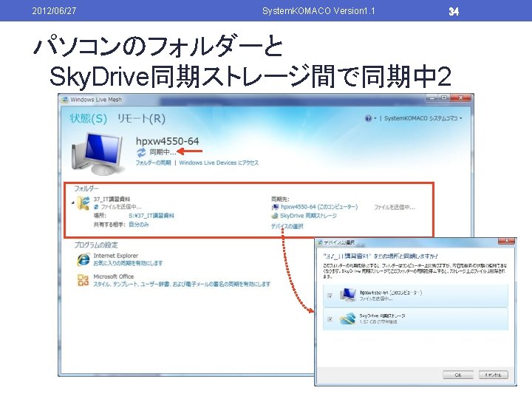Click the Internet Explorer program label
The image size is (532, 399).
[116, 256]
